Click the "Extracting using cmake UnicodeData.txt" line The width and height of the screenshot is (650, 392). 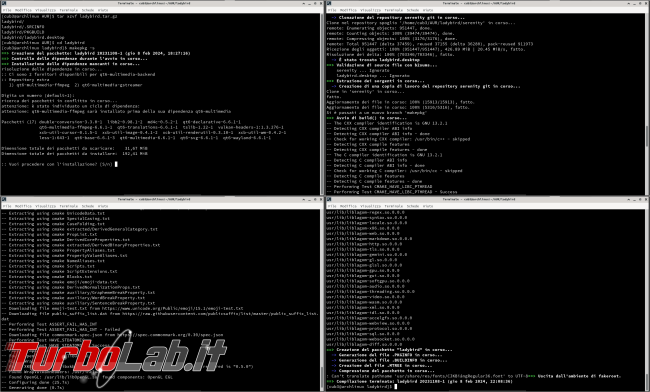(x=53, y=213)
